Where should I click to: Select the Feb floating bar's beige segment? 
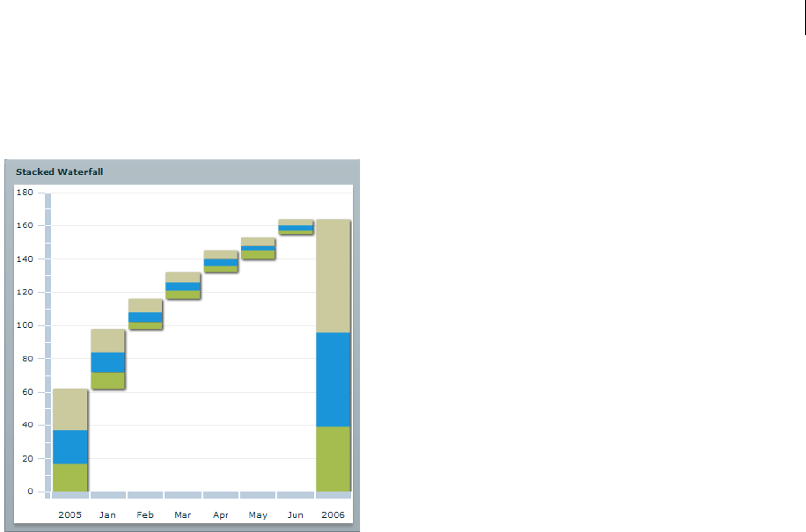pyautogui.click(x=145, y=305)
